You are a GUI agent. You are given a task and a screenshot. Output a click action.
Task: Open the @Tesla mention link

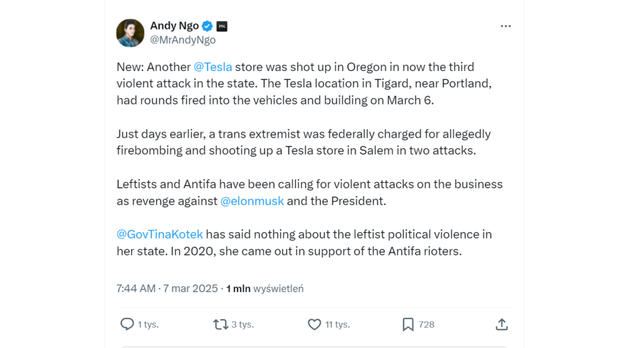[213, 67]
